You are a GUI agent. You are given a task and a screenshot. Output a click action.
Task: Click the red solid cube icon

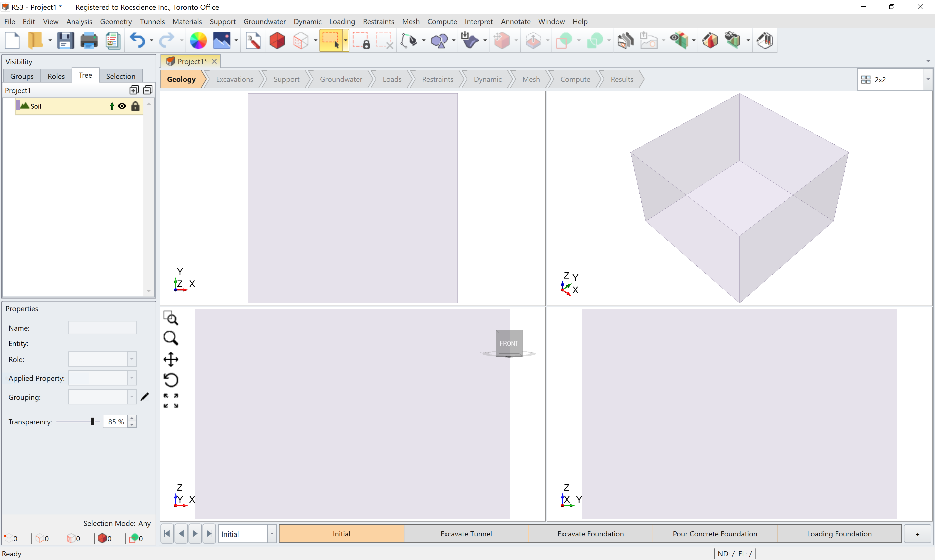[x=277, y=40]
